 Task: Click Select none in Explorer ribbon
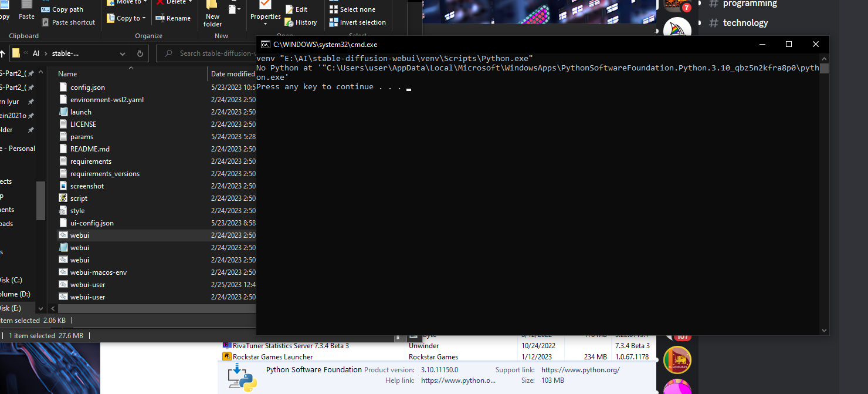click(x=352, y=9)
